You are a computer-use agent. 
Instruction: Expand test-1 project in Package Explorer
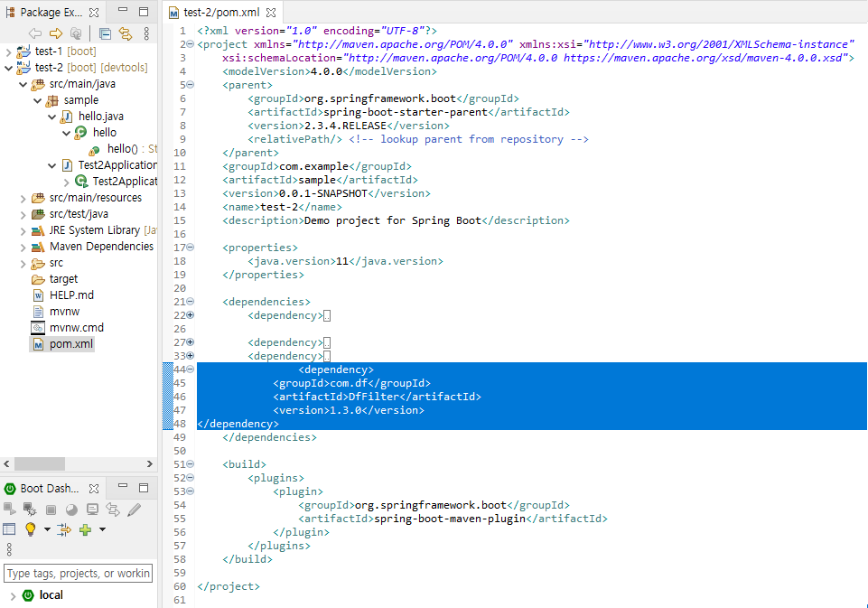(x=8, y=51)
